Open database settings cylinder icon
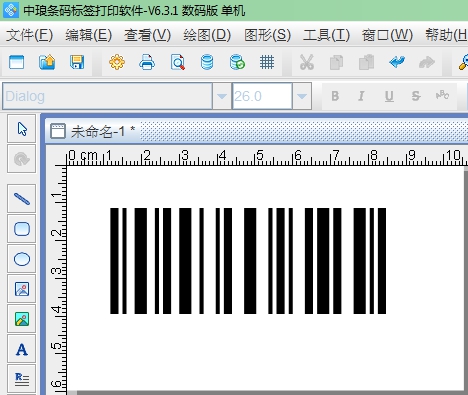The height and width of the screenshot is (395, 468). pos(207,62)
